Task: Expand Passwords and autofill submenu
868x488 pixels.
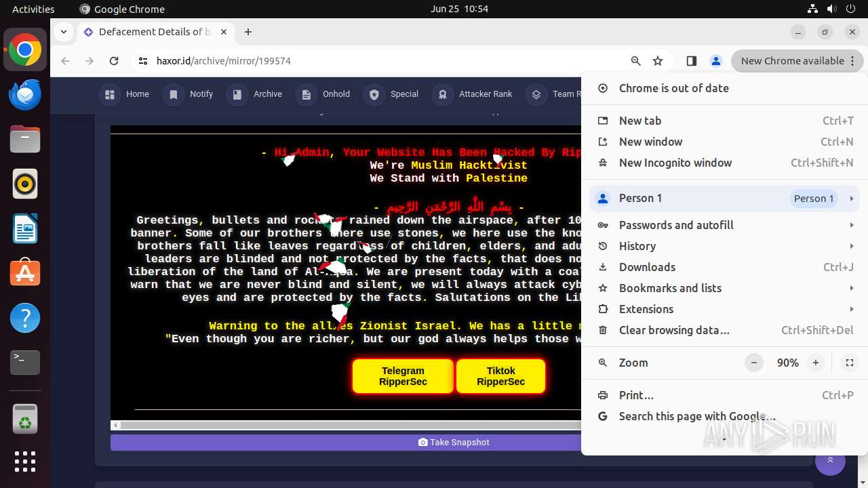Action: tap(724, 225)
